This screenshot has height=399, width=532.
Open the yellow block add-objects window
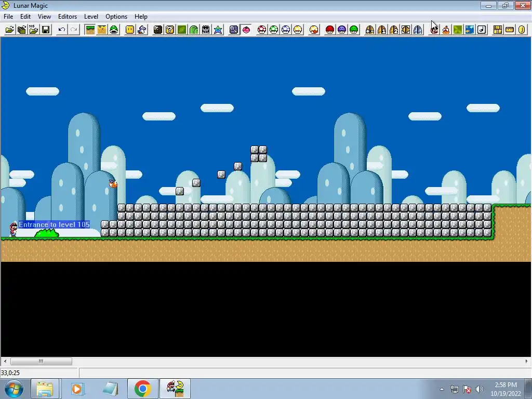pos(130,30)
